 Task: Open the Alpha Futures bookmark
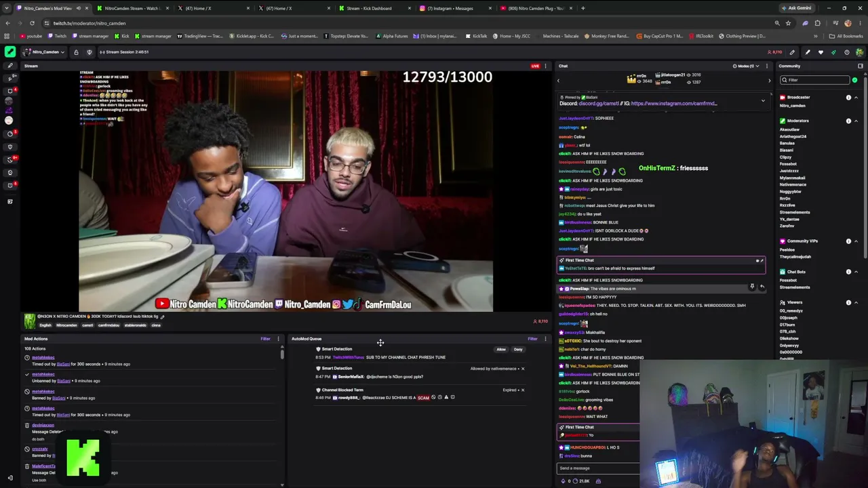coord(391,36)
